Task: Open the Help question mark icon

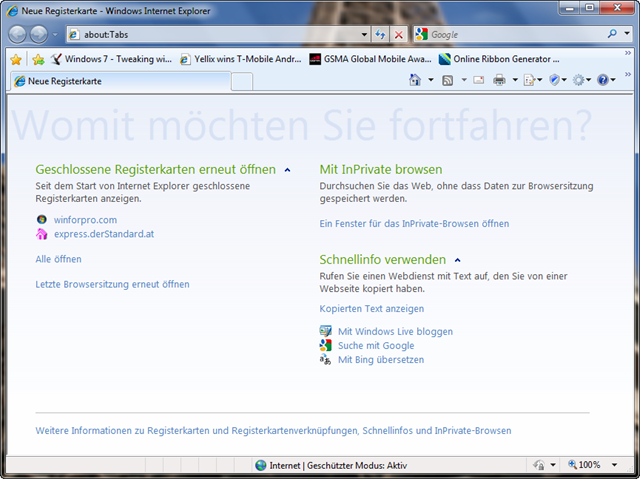Action: coord(604,80)
